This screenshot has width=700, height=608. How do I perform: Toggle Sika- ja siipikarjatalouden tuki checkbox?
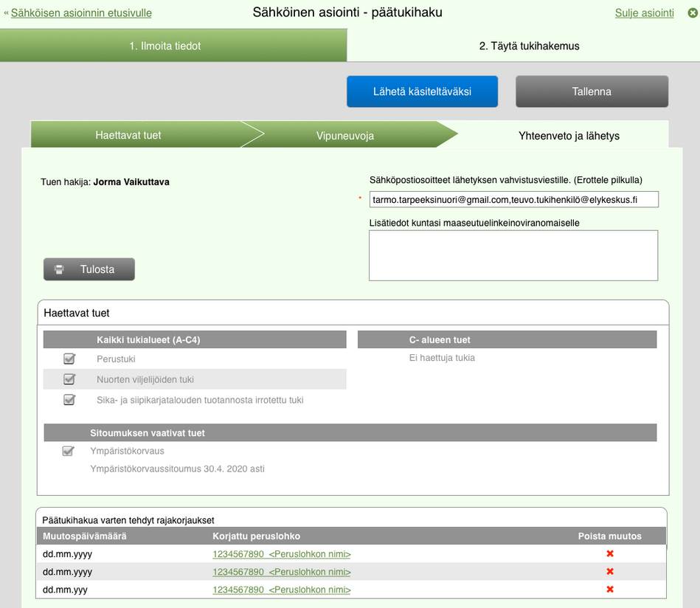tap(69, 399)
